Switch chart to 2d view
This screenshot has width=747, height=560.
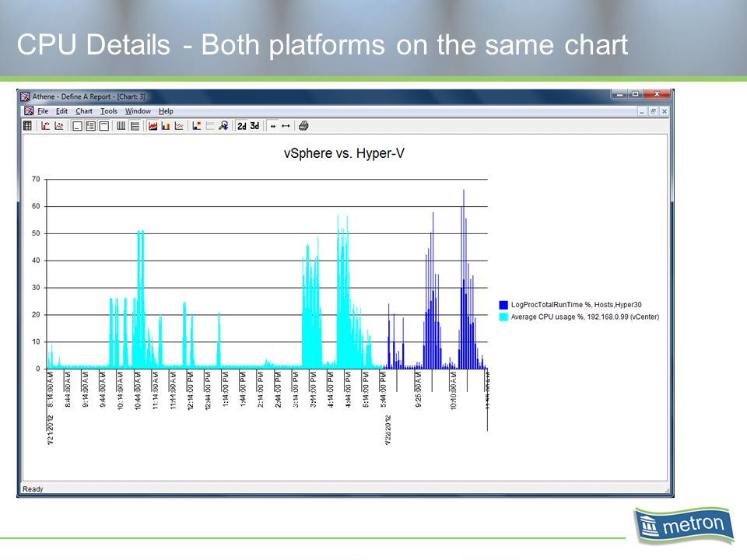click(242, 126)
